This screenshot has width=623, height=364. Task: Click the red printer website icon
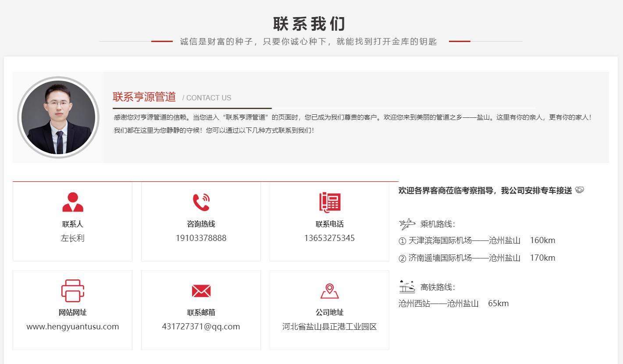[73, 291]
